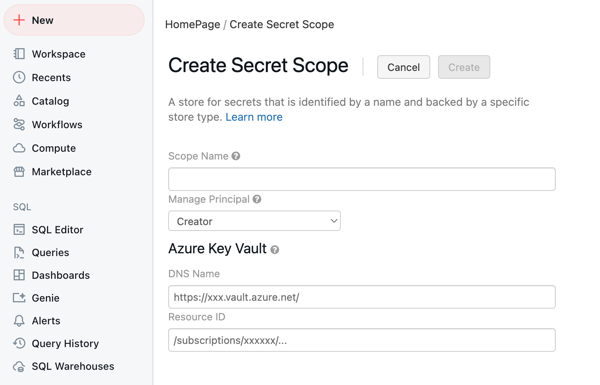Image resolution: width=600 pixels, height=385 pixels.
Task: Open Marketplace from the sidebar
Action: pyautogui.click(x=62, y=172)
